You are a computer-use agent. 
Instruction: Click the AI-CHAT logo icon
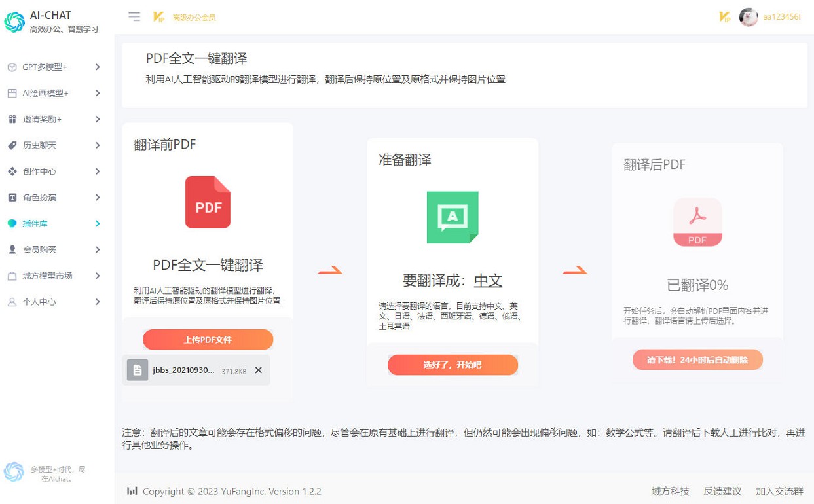pyautogui.click(x=14, y=22)
